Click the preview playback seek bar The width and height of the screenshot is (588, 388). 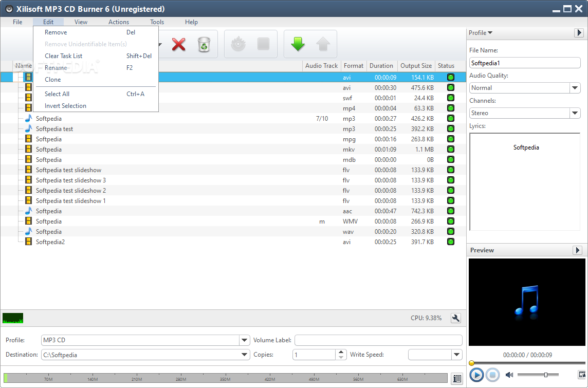click(527, 363)
